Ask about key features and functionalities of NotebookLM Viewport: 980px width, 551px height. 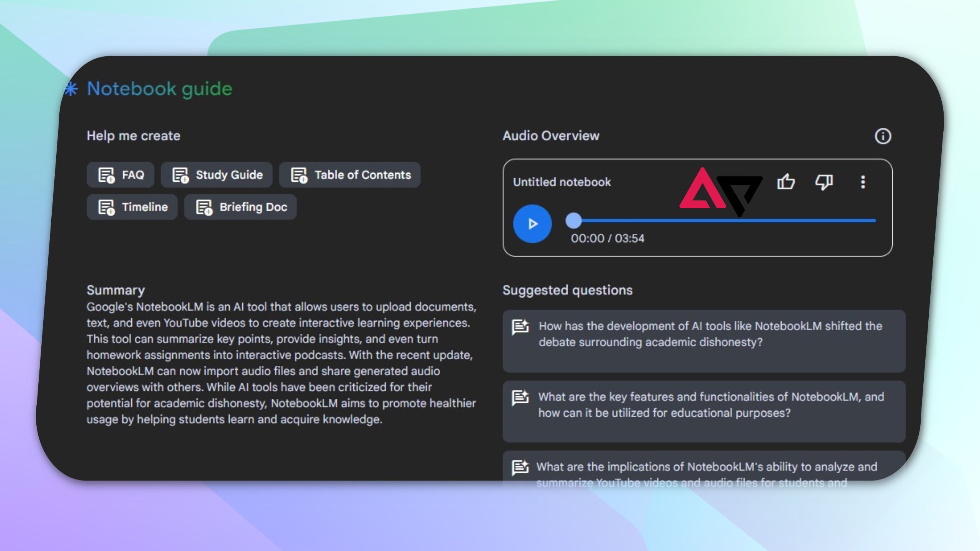(x=704, y=412)
